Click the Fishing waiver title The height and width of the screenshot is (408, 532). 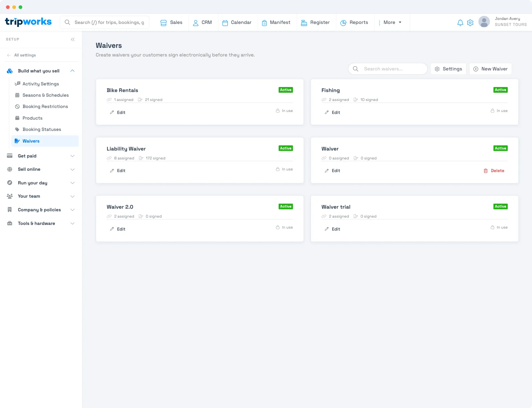331,90
